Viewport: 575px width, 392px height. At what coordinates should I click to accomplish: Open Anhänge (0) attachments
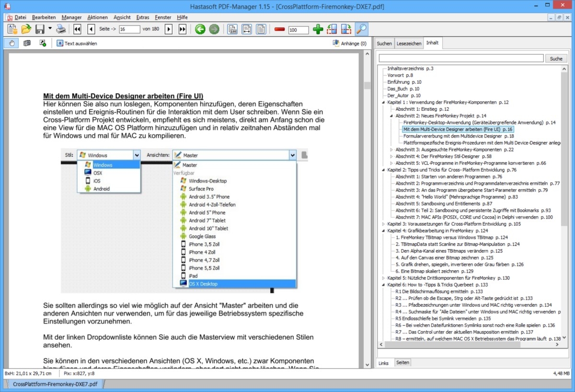point(349,43)
